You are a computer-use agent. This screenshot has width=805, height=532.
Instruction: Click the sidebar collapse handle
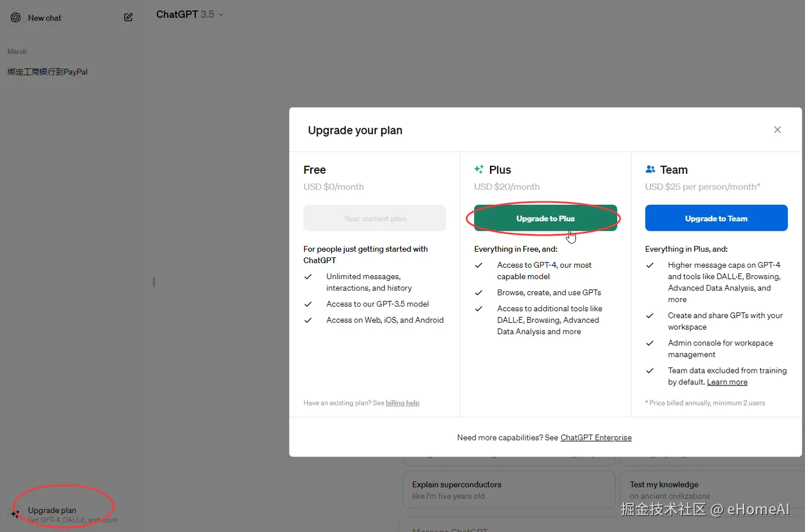click(x=154, y=282)
